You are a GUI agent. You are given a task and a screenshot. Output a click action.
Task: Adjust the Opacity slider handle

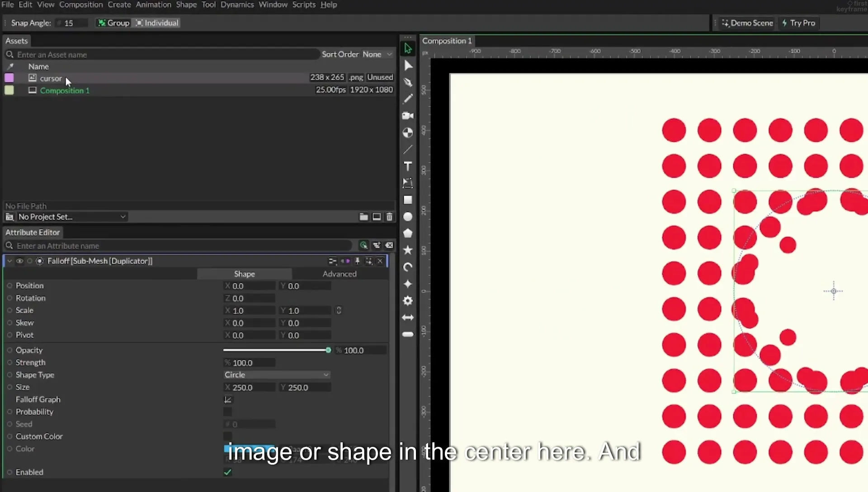[x=328, y=350]
